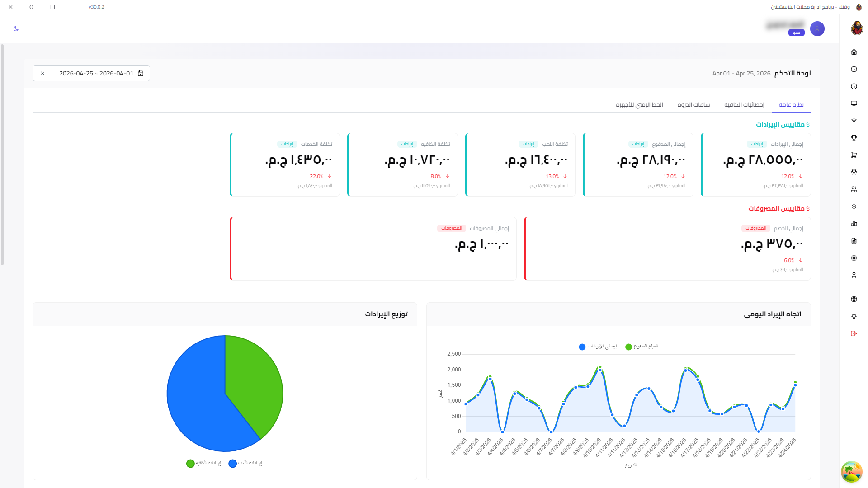Click the 4/10/2026 peak data point on line chart
The image size is (868, 488).
600,370
